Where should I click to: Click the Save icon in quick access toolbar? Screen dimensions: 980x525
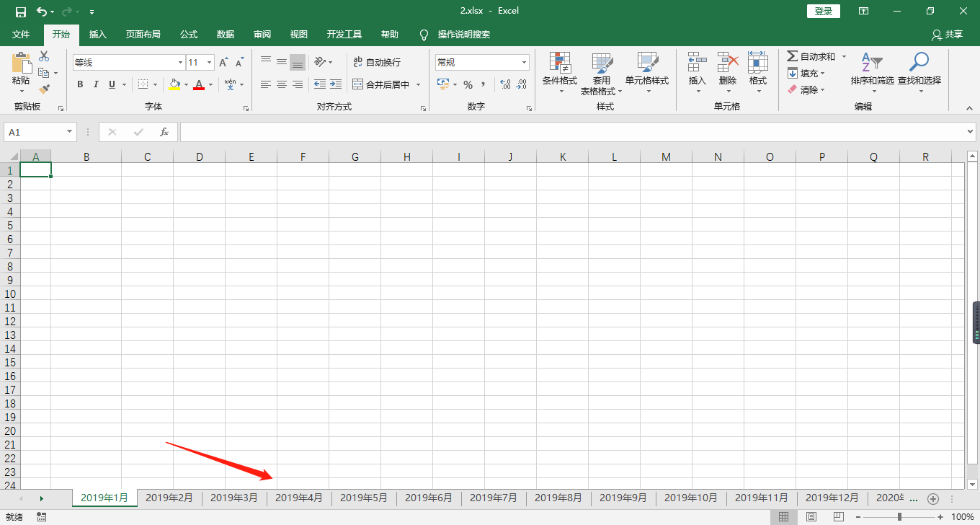[x=20, y=12]
